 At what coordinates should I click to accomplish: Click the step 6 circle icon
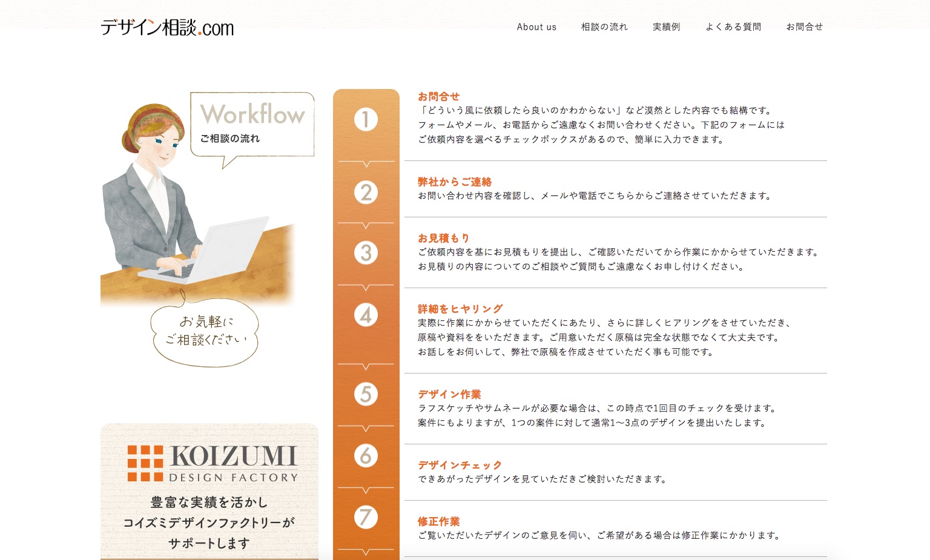click(x=366, y=456)
